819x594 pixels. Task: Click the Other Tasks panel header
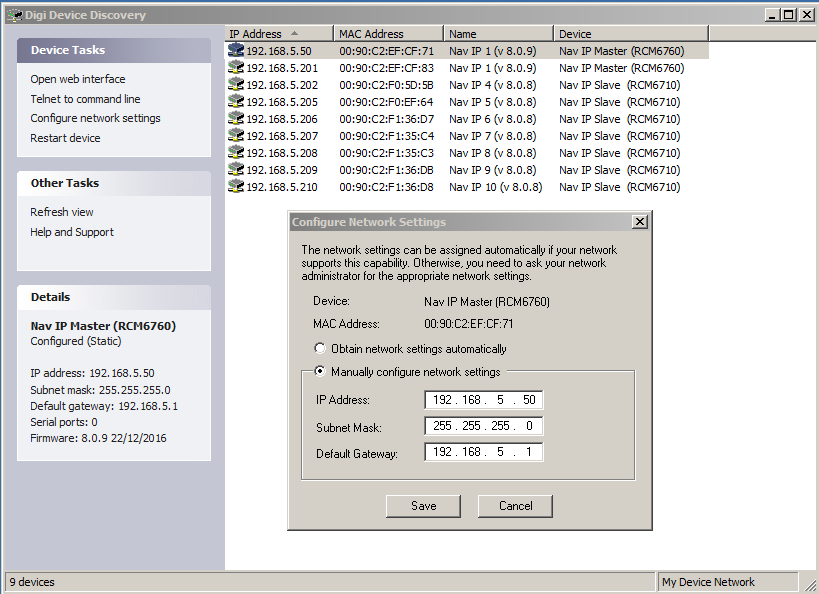(114, 183)
